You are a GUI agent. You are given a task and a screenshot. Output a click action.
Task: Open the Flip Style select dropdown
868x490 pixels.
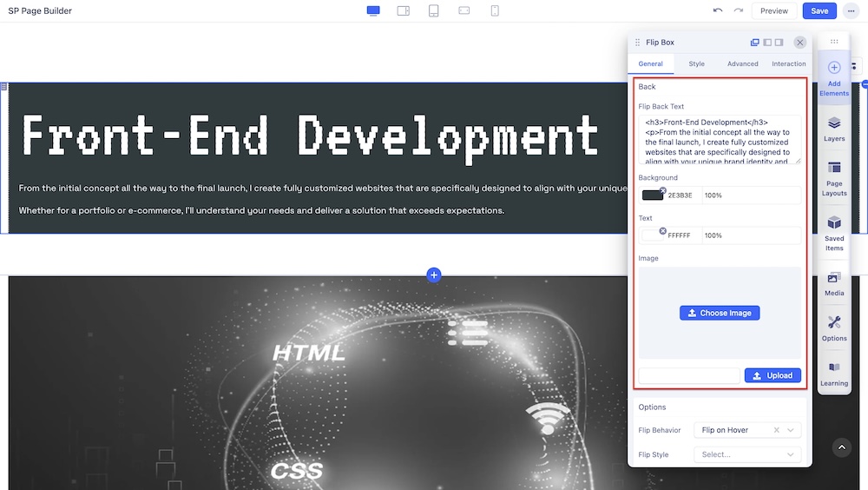coord(746,454)
